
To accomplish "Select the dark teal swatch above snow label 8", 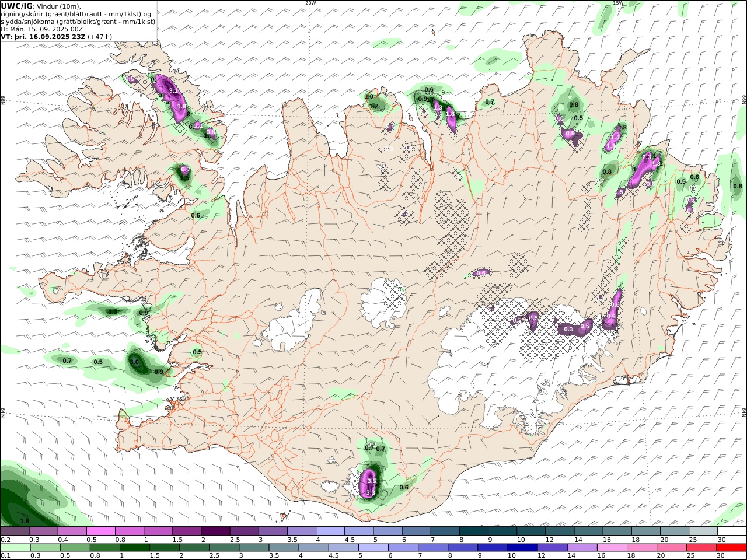I will [474, 531].
